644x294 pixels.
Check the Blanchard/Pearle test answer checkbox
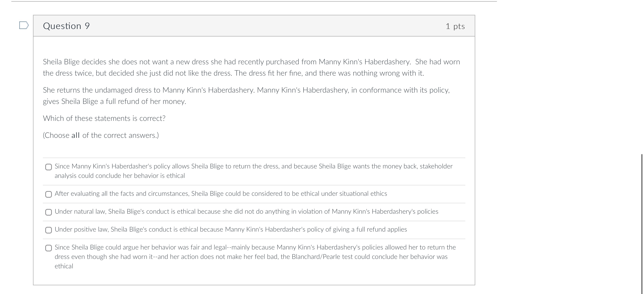[x=49, y=248]
